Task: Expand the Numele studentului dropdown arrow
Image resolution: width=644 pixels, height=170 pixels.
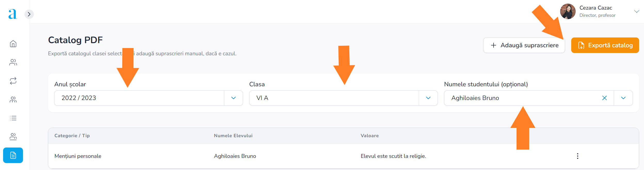Action: [623, 98]
